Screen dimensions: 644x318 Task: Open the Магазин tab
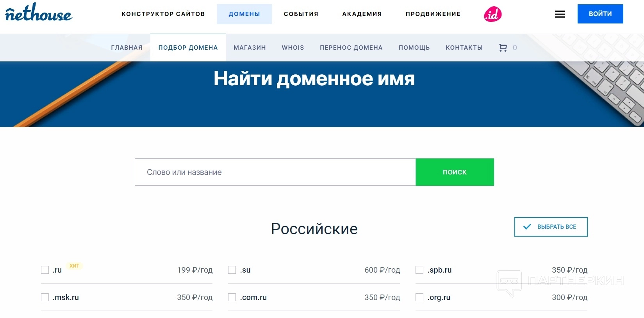tap(250, 48)
